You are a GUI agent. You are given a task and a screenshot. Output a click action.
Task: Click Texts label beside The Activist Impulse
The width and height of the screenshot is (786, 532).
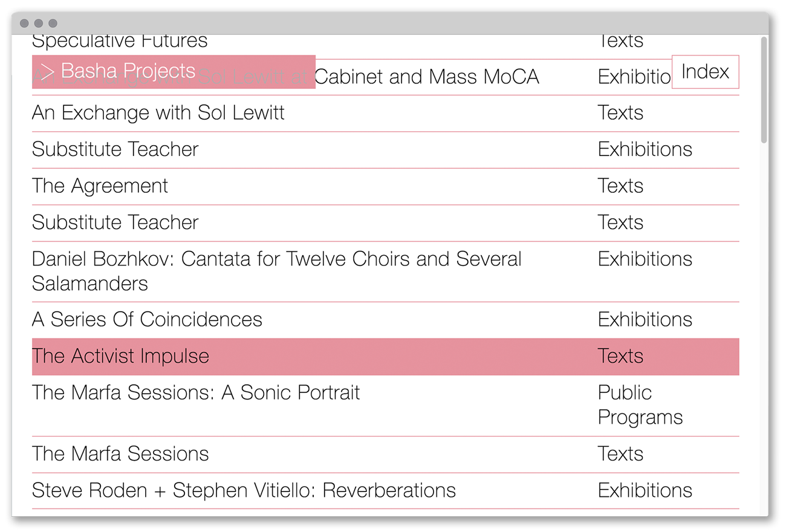(x=620, y=356)
